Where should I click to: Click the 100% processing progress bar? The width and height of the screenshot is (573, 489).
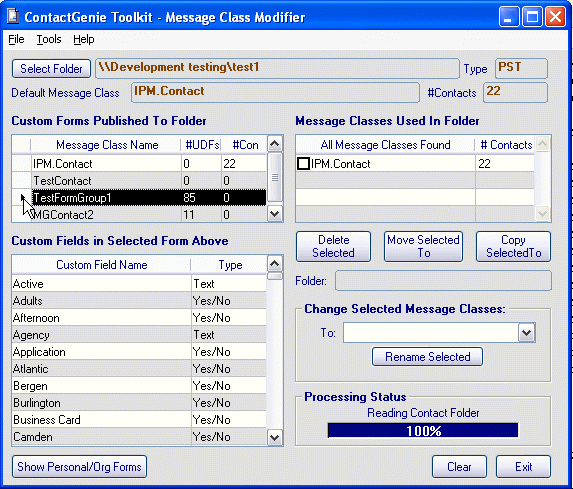pyautogui.click(x=423, y=431)
